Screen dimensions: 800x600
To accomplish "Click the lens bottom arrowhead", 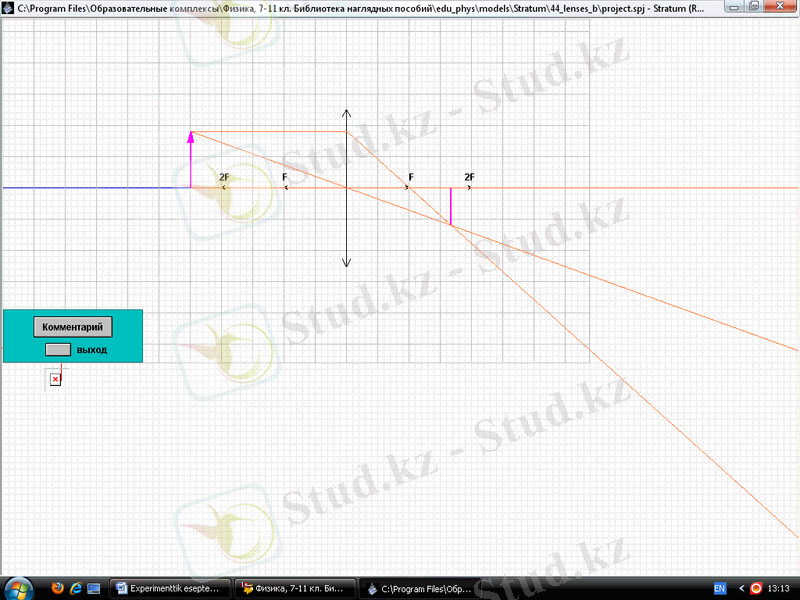I will (x=346, y=262).
